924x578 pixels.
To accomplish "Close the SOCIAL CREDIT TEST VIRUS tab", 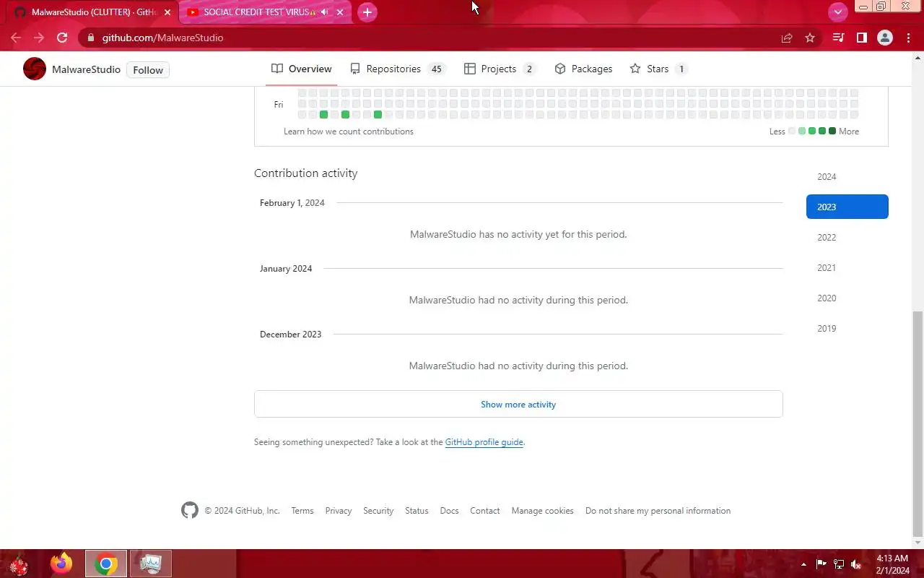I will (x=340, y=12).
